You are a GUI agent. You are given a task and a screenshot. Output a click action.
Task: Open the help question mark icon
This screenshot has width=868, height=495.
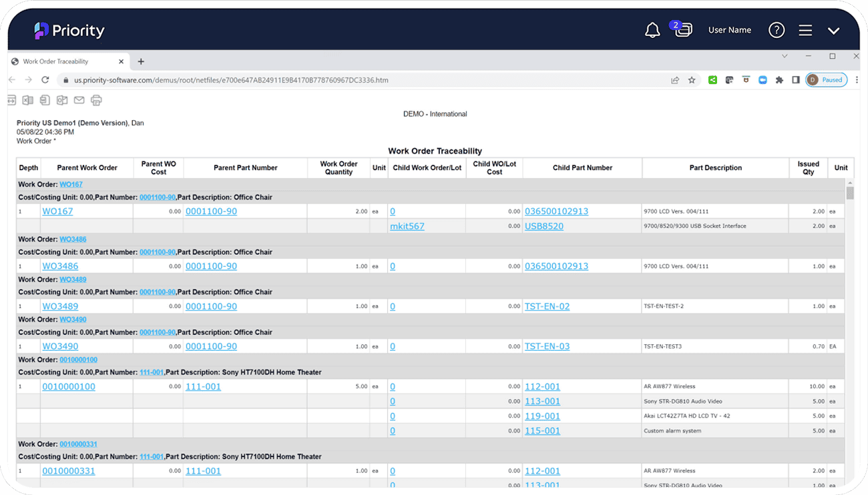(x=777, y=30)
